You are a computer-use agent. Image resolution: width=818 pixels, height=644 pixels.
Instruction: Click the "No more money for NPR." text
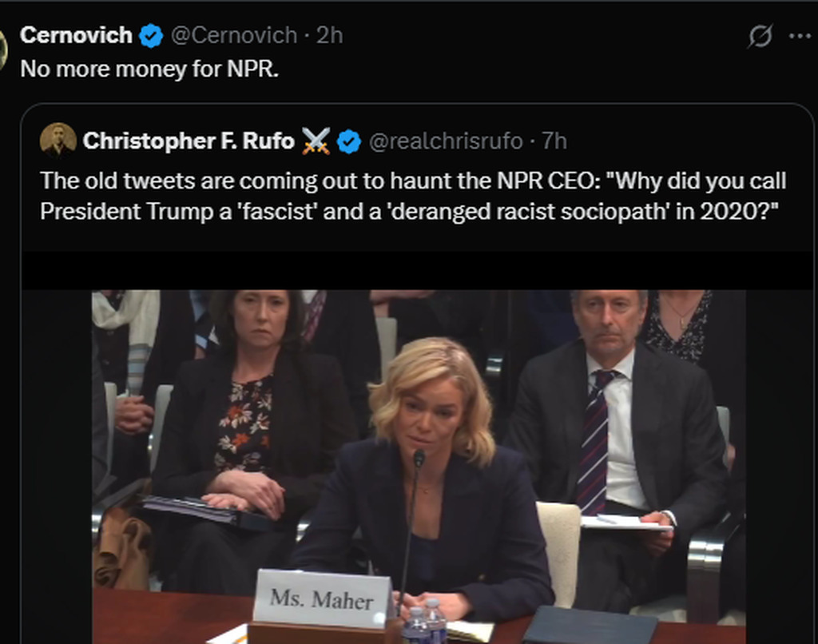point(149,69)
